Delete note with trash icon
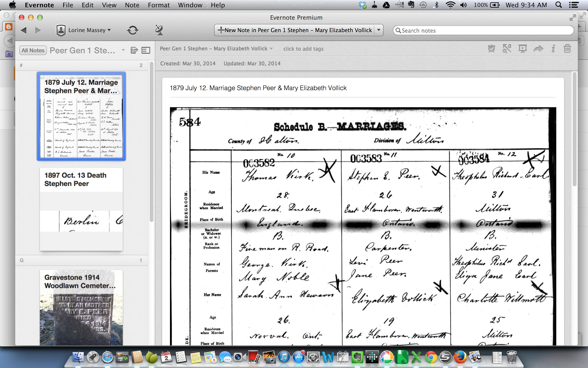Image resolution: width=588 pixels, height=368 pixels. pos(567,49)
